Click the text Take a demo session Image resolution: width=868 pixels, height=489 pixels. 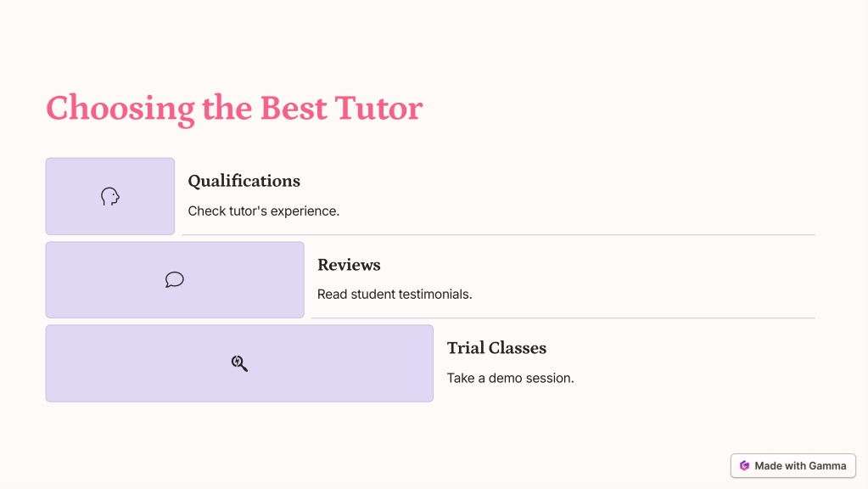tap(511, 379)
